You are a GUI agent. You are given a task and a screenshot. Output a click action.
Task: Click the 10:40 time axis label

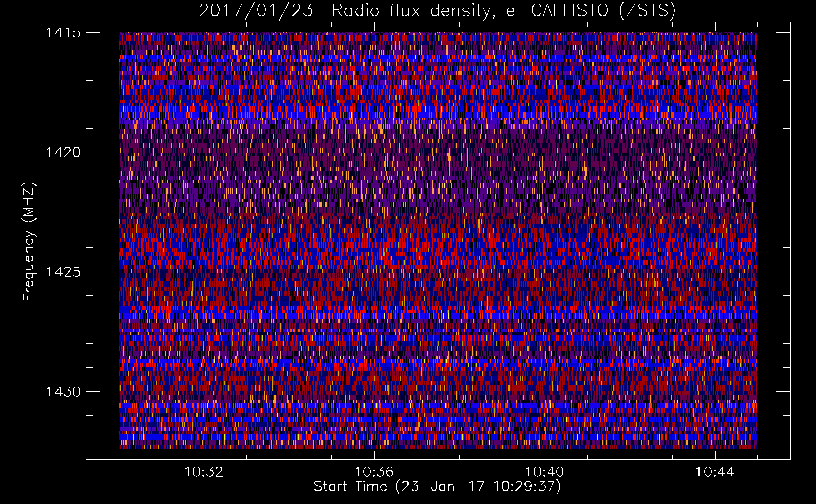(545, 472)
